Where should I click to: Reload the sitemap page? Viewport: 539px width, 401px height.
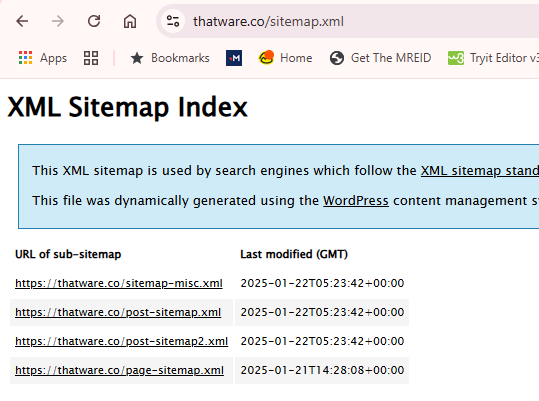94,21
